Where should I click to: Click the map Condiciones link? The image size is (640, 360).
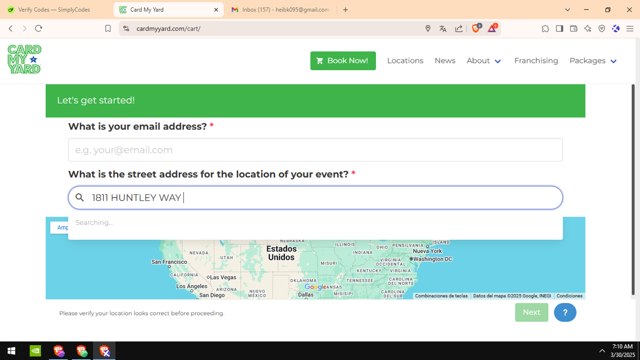(x=569, y=296)
